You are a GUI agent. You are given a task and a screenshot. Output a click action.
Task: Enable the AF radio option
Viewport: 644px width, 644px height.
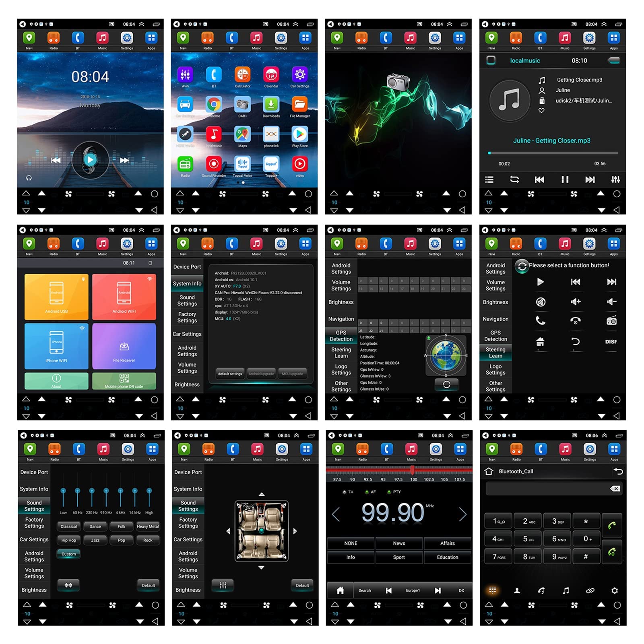click(370, 492)
